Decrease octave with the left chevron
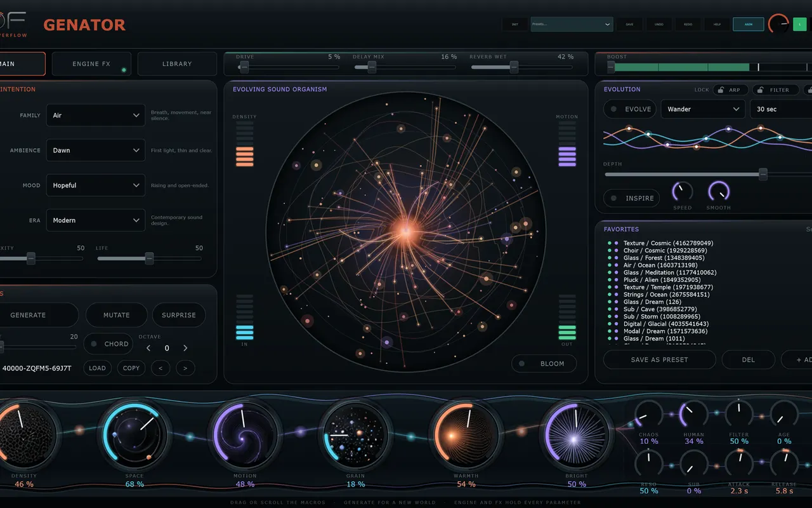 148,348
